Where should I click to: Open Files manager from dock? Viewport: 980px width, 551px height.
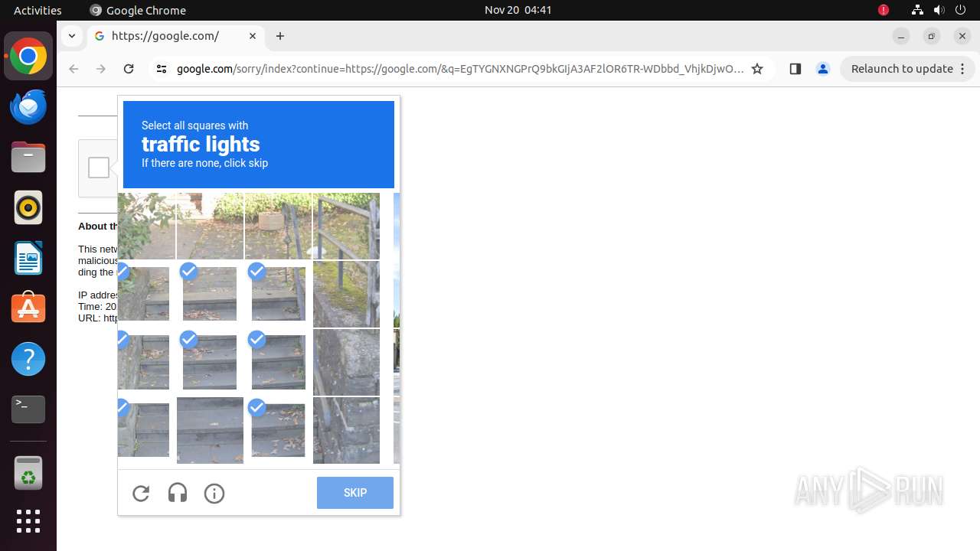coord(28,158)
